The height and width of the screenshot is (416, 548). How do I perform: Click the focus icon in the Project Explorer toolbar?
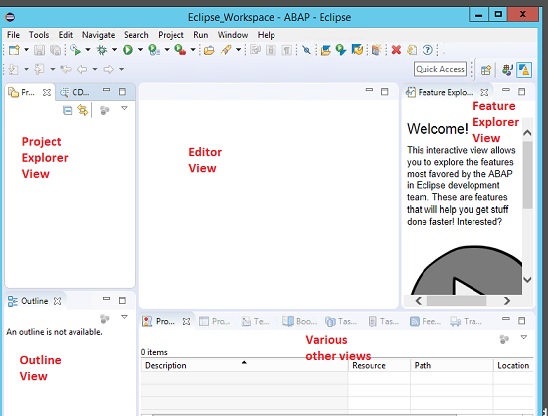104,110
